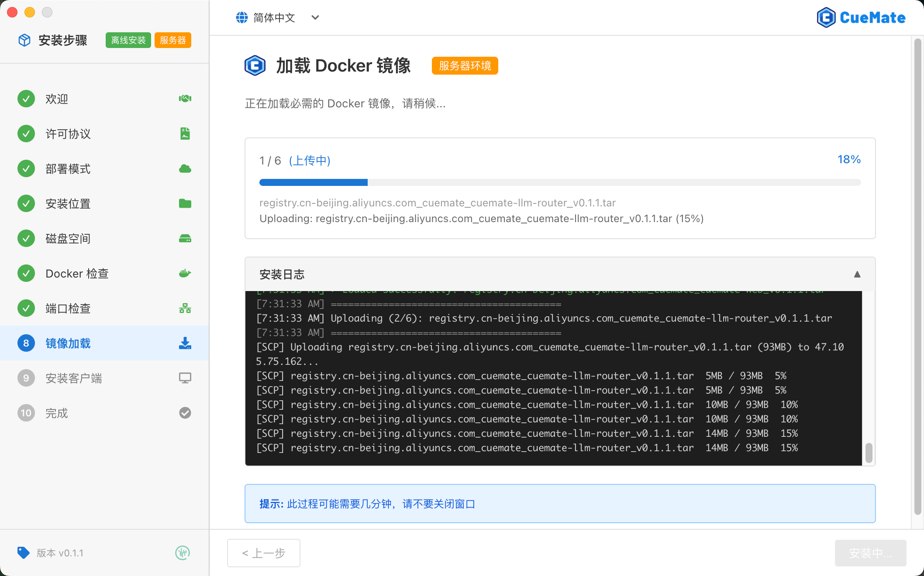This screenshot has height=576, width=924.
Task: Click the network icon beside 端口检查
Action: pyautogui.click(x=185, y=308)
